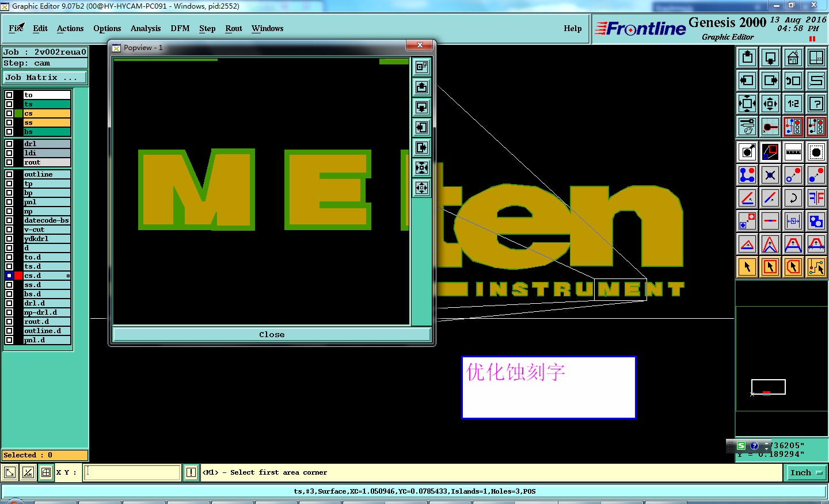Screen dimensions: 829x504
Task: Click the green S tray icon
Action: tap(741, 446)
